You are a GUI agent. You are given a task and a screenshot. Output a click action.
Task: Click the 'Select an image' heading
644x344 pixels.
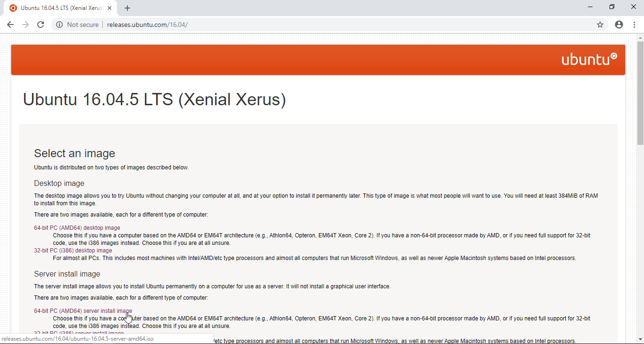point(75,153)
